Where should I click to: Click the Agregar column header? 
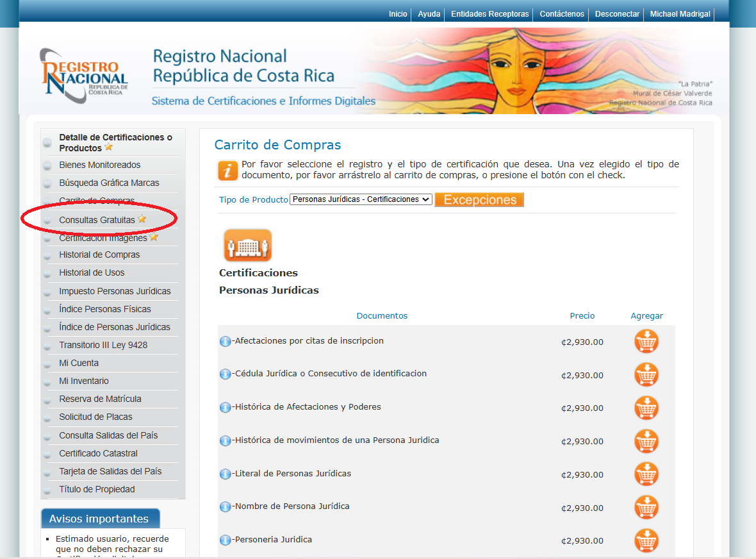(x=646, y=315)
